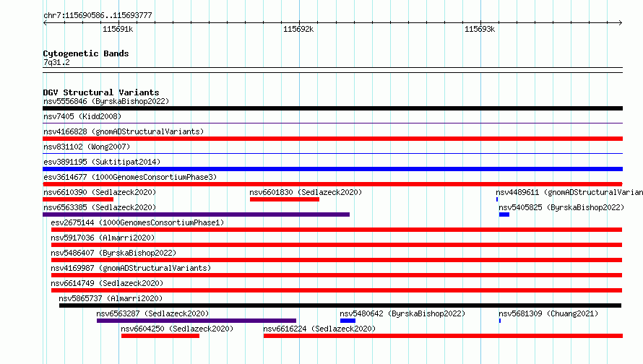Open nsv6616224 (Sedlazeck2020) label

tap(319, 329)
